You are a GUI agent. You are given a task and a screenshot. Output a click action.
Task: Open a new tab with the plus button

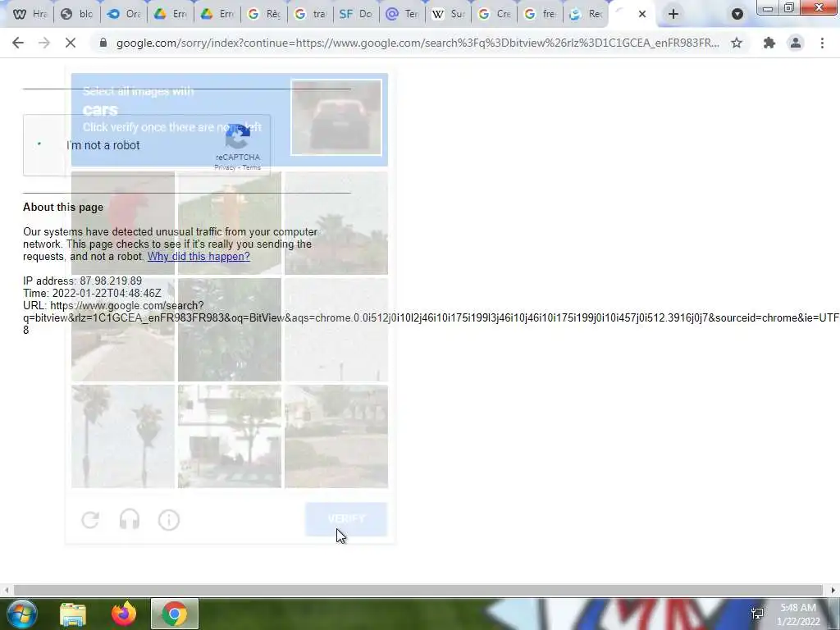pyautogui.click(x=673, y=14)
